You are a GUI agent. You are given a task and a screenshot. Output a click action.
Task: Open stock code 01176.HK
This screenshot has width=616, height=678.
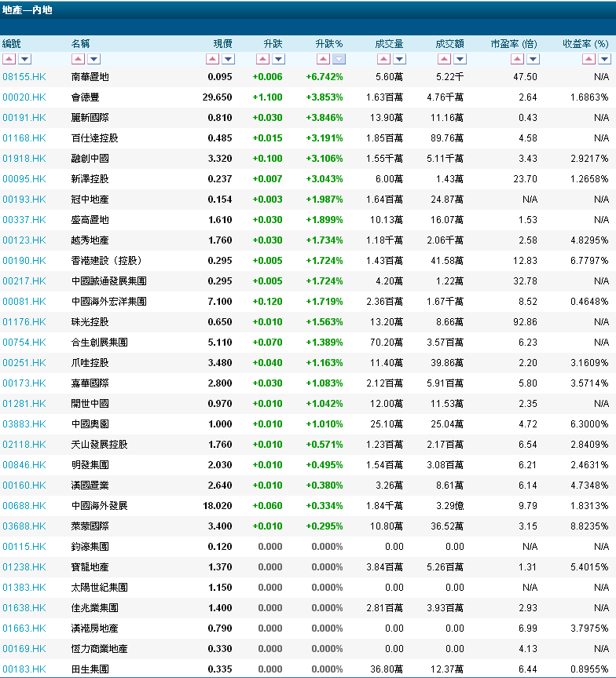click(24, 321)
